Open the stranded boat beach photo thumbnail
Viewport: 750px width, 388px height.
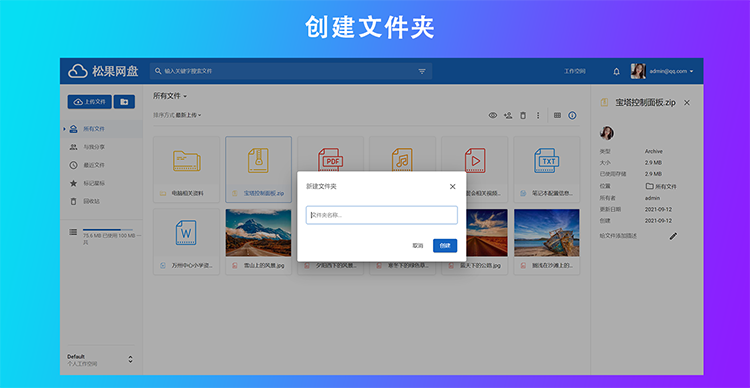coord(547,233)
